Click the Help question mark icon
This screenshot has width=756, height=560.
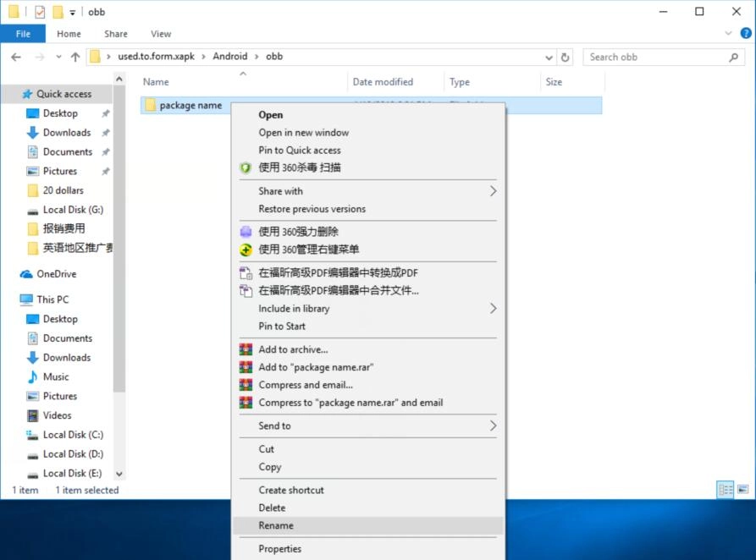coord(745,34)
